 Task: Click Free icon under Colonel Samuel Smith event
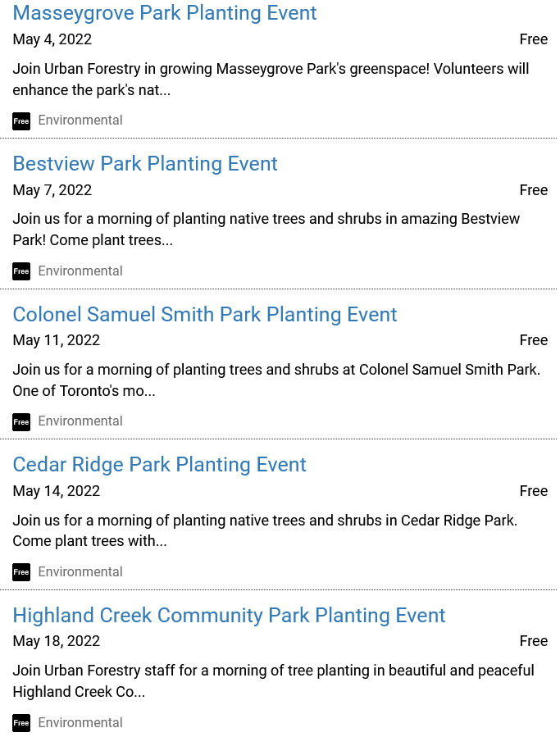pos(21,422)
